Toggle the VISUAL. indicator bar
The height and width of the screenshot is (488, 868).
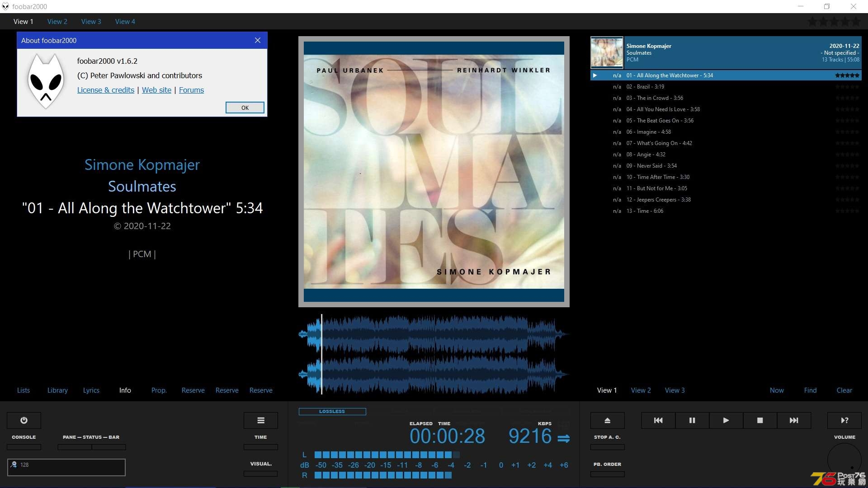(x=261, y=474)
